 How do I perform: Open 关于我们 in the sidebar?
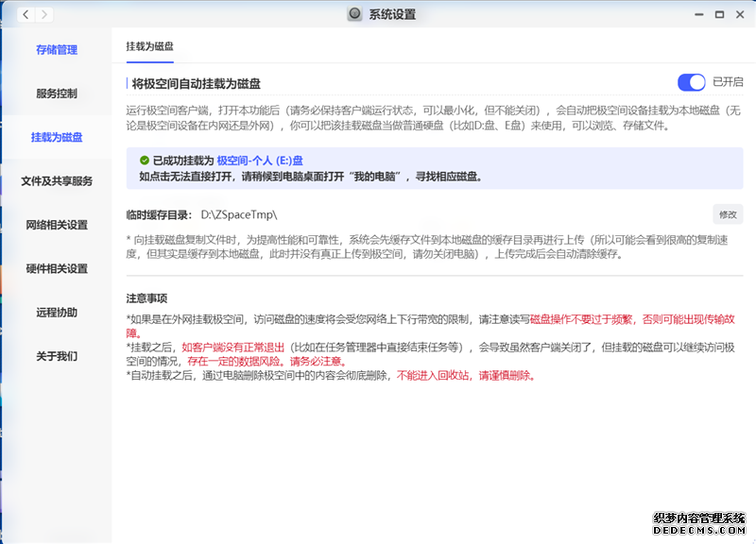(x=57, y=357)
